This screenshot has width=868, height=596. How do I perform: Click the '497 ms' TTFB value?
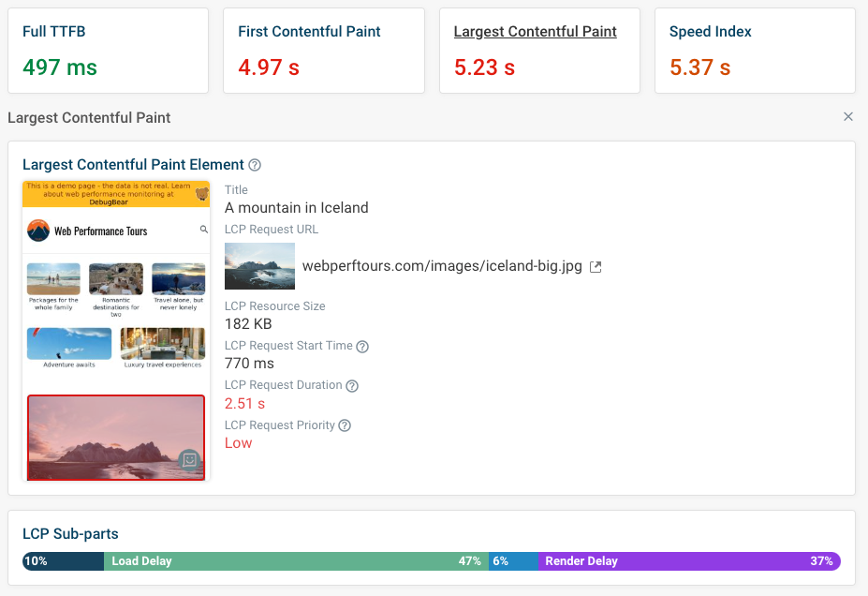click(x=60, y=67)
